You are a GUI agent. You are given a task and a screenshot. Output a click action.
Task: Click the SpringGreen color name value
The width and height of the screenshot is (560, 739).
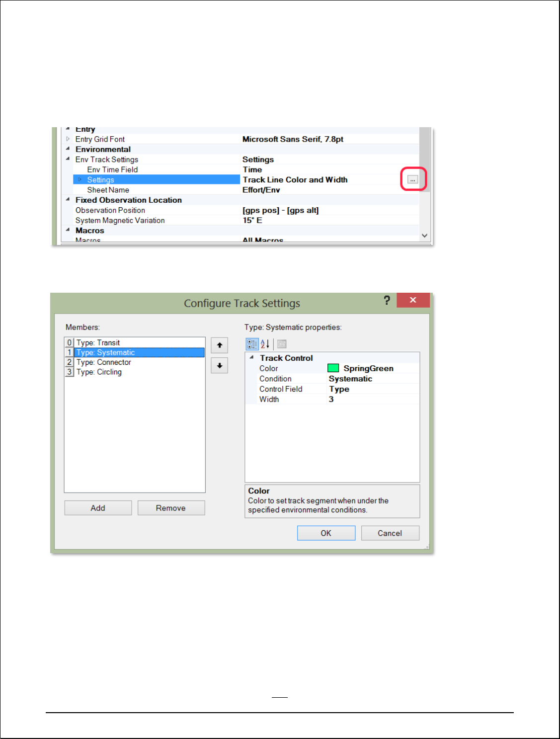click(368, 368)
